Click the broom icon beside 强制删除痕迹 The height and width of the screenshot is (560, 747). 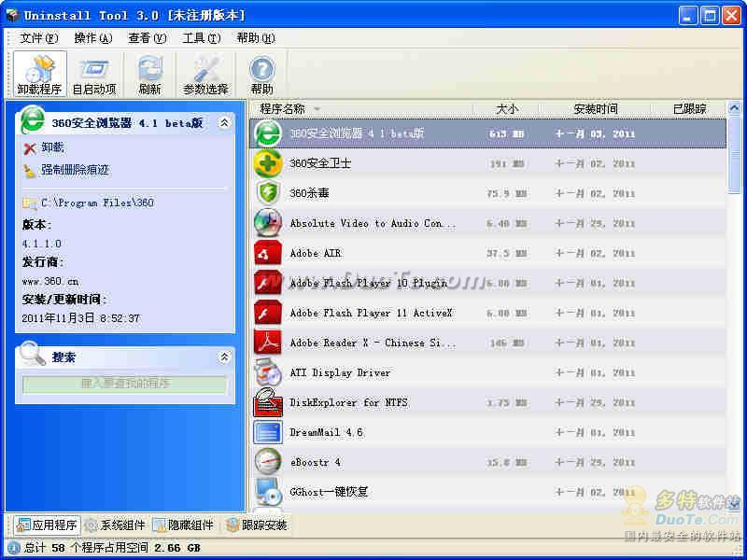tap(30, 171)
